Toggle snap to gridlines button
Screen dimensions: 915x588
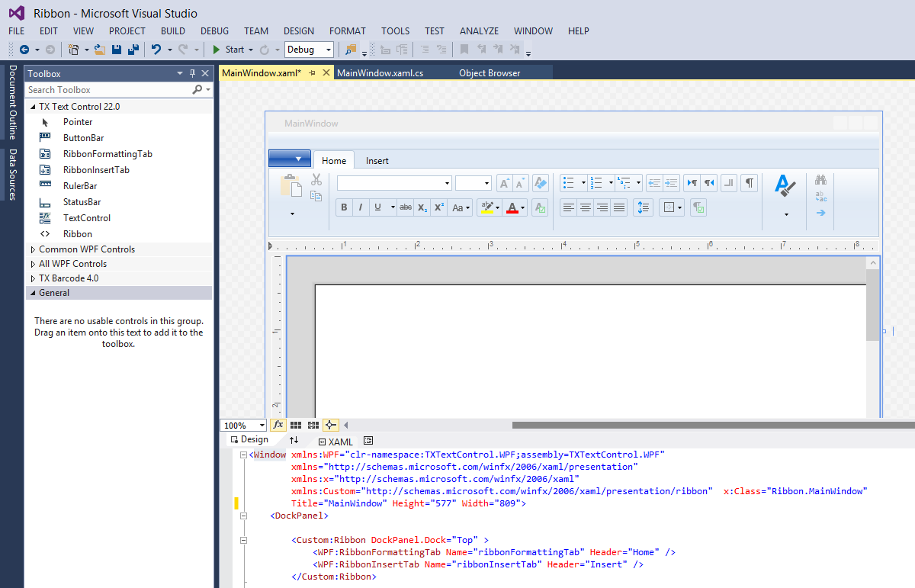click(313, 425)
